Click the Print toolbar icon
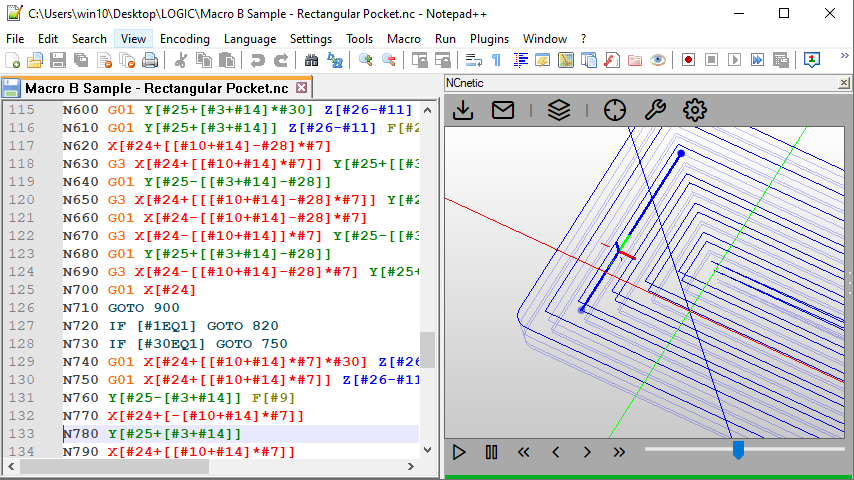 pyautogui.click(x=150, y=60)
